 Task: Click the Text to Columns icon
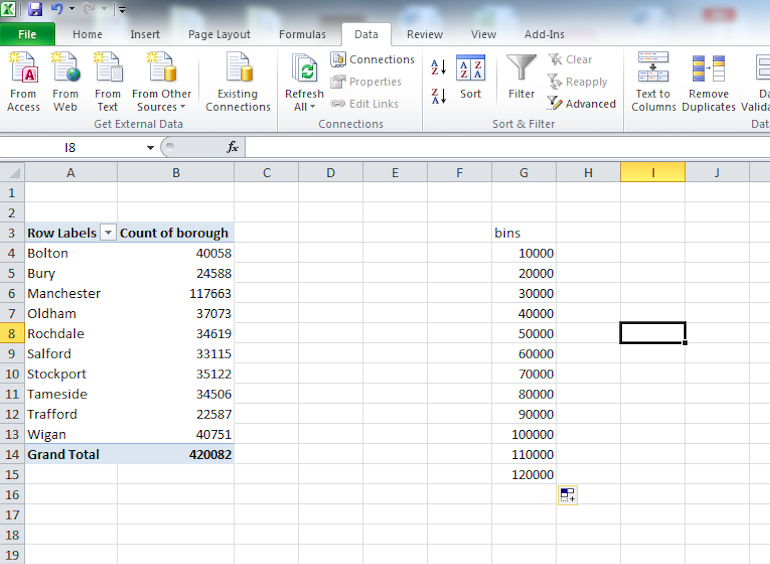coord(653,82)
